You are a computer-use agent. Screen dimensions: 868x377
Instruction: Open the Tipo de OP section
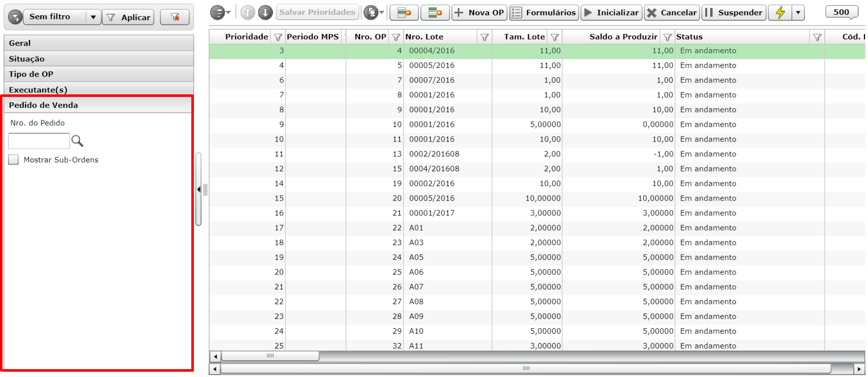click(98, 74)
